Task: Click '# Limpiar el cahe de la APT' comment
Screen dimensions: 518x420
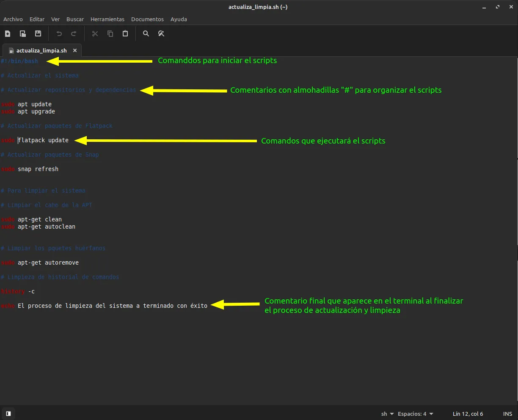Action: tap(47, 205)
